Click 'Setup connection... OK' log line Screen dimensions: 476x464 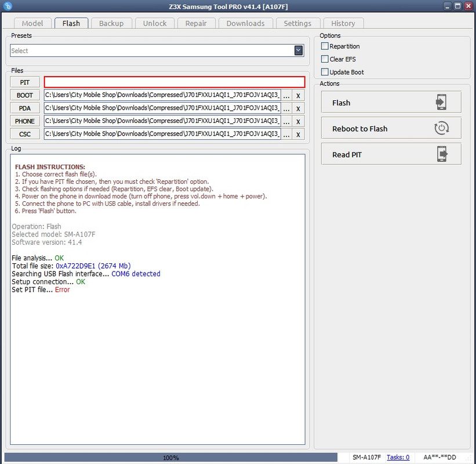tap(49, 282)
